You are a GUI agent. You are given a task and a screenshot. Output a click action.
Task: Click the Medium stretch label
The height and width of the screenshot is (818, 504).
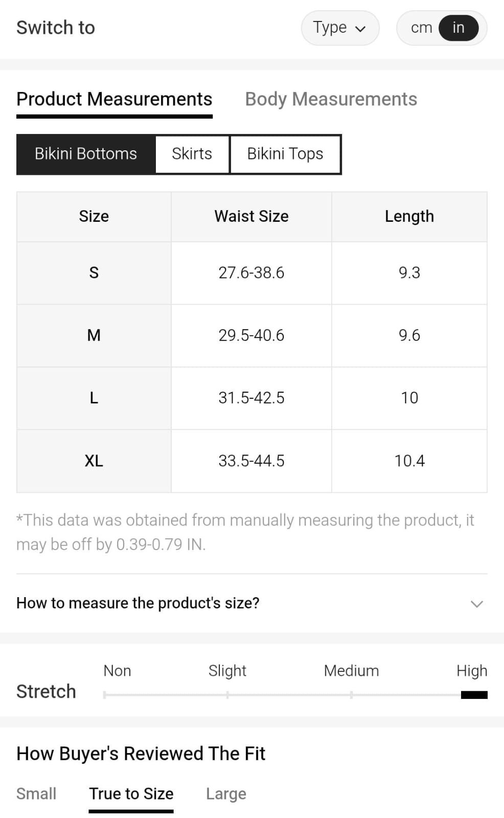(x=351, y=671)
